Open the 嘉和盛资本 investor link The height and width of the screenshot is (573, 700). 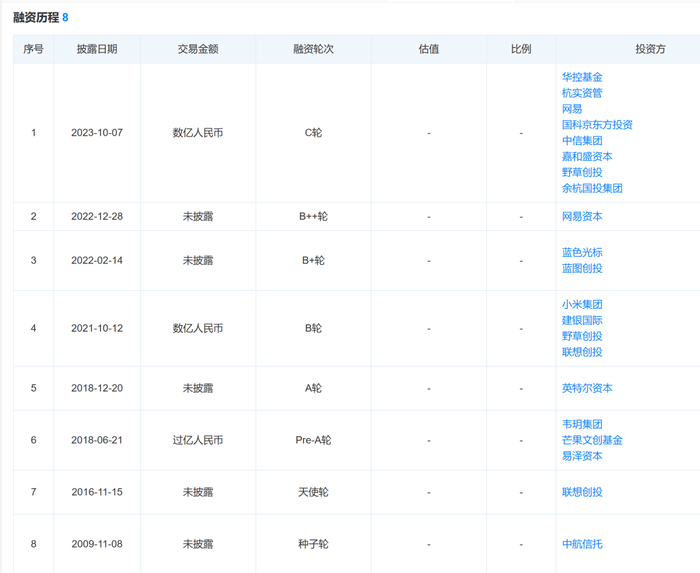pyautogui.click(x=587, y=156)
